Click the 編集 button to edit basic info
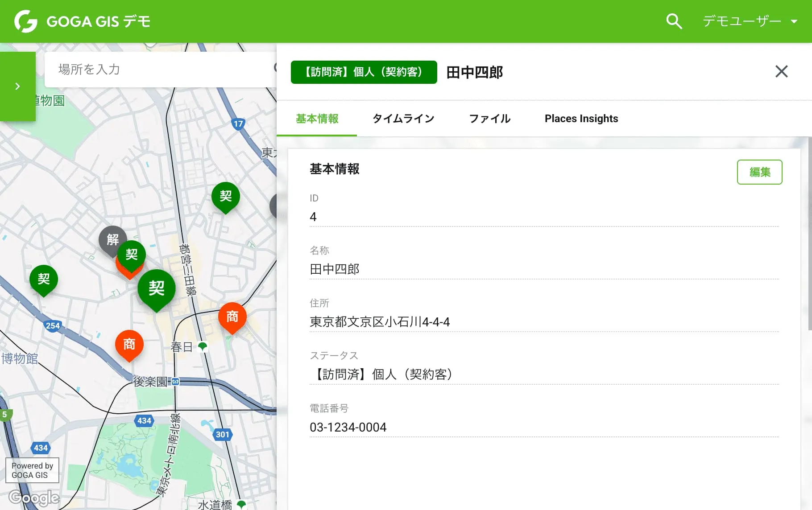 click(x=759, y=172)
